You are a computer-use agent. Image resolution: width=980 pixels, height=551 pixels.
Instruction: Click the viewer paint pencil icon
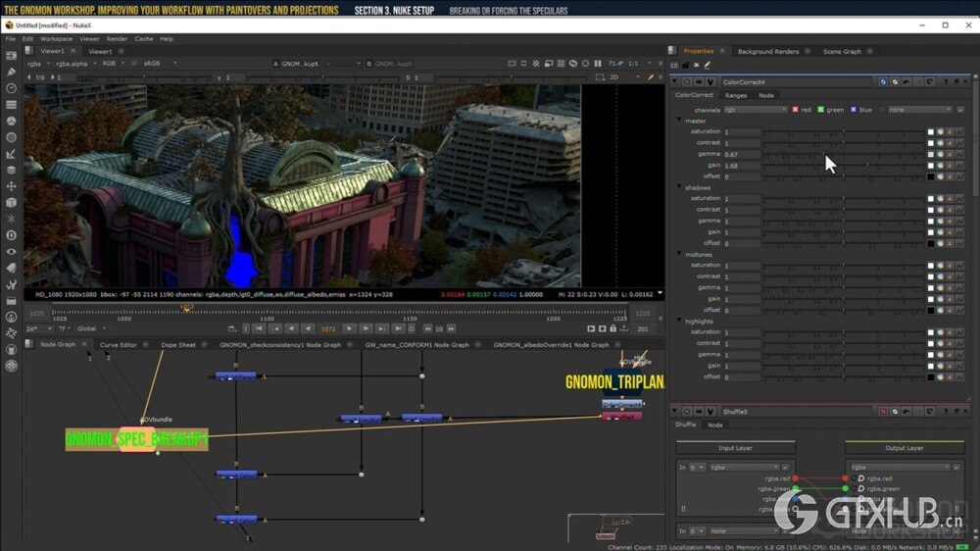point(650,76)
